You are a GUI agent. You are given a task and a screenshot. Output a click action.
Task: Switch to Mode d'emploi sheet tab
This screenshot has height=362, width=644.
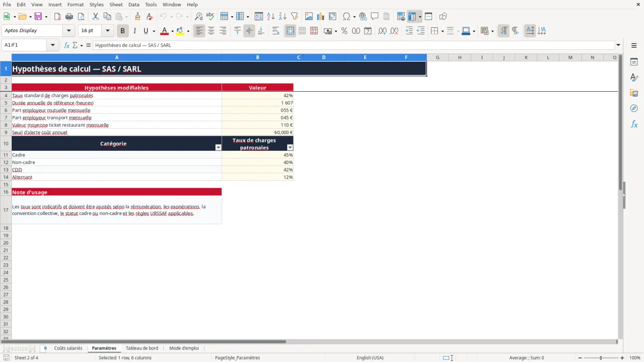184,348
